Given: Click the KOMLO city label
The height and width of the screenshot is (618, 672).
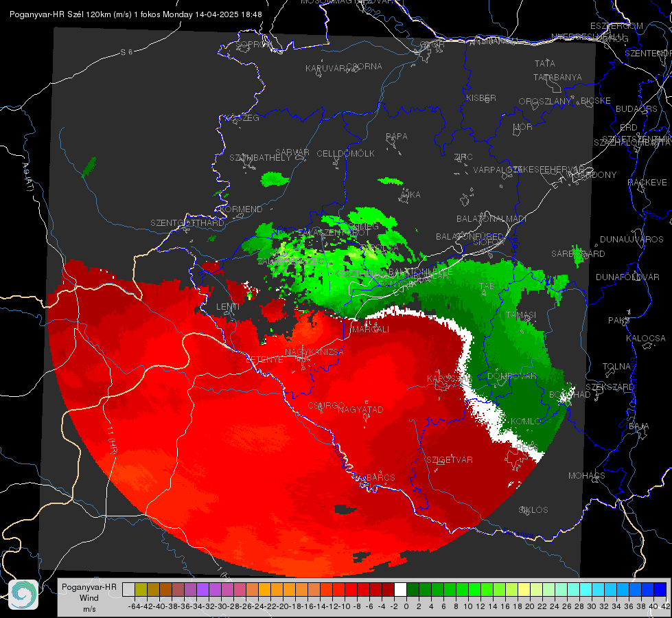Looking at the screenshot, I should tap(526, 422).
